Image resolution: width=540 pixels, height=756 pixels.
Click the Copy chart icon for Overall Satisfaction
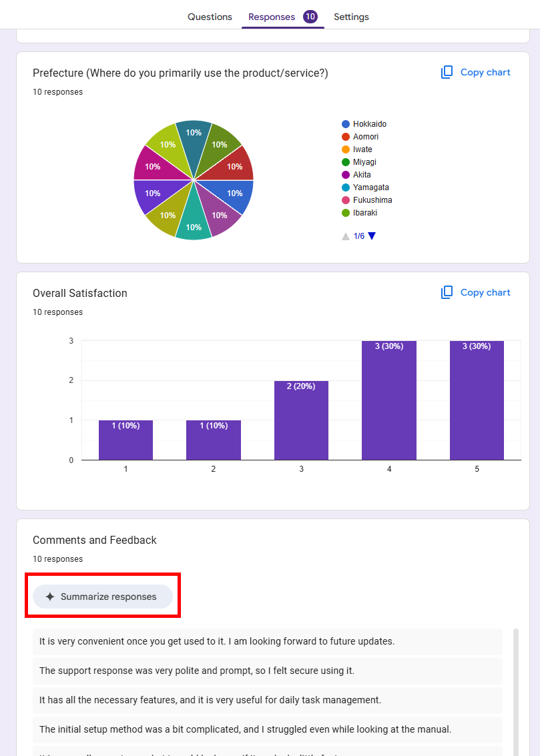[447, 293]
